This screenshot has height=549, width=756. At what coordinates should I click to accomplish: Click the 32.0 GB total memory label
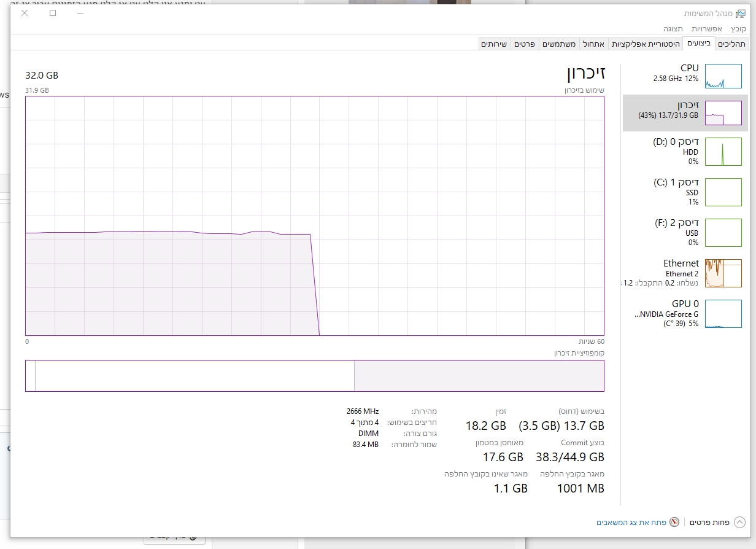(42, 75)
